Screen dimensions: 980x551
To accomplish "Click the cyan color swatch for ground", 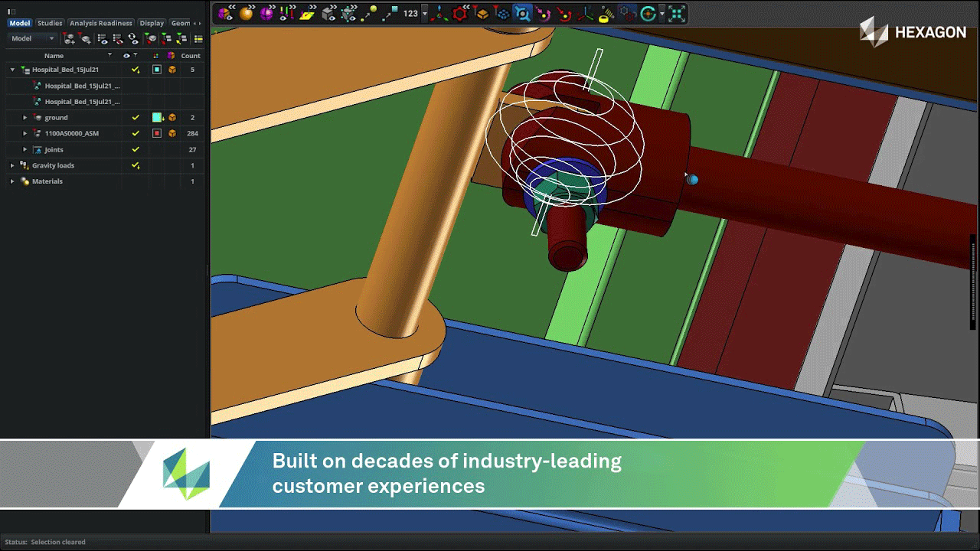I will tap(157, 118).
